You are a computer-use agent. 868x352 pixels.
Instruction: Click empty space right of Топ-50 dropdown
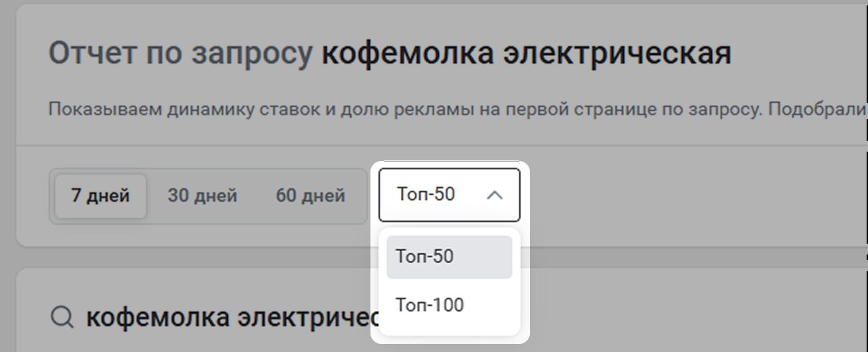pos(676,196)
